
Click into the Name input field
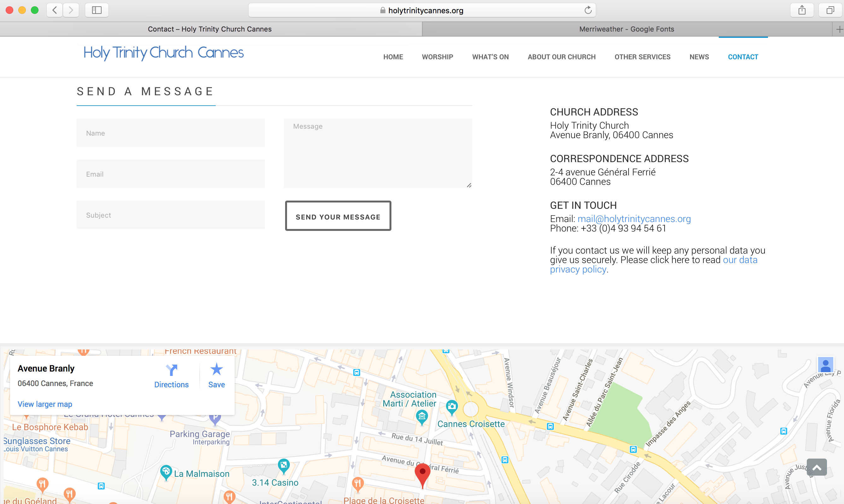(171, 133)
